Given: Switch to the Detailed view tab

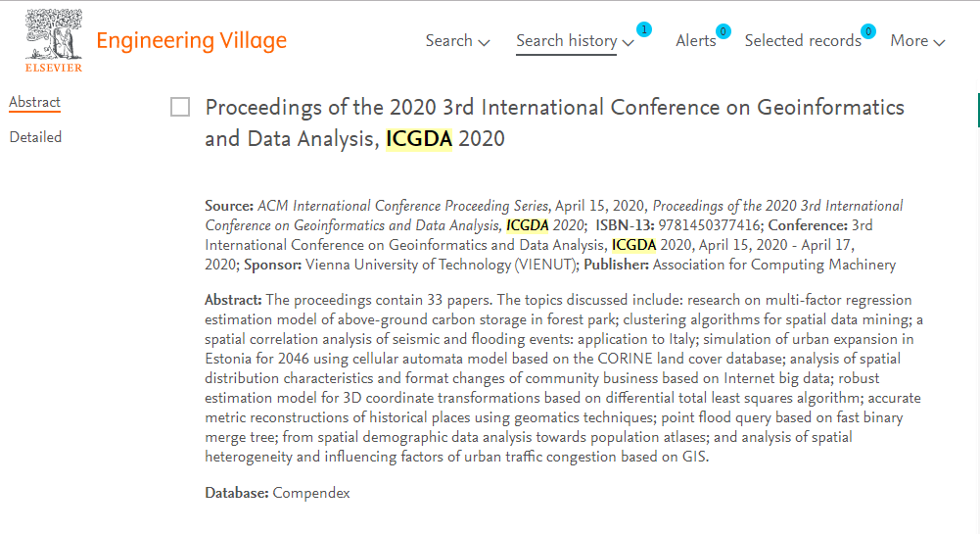Looking at the screenshot, I should [x=35, y=137].
